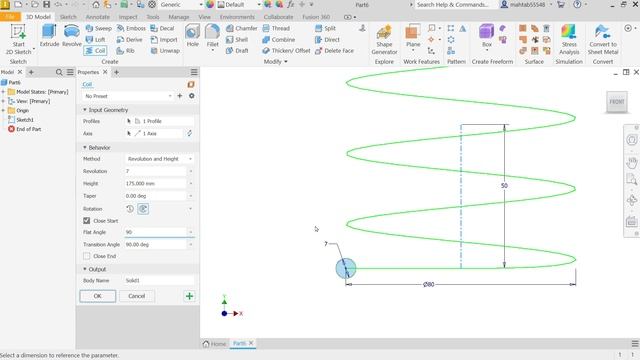Image resolution: width=640 pixels, height=360 pixels.
Task: Select the Derive tool
Action: click(129, 40)
